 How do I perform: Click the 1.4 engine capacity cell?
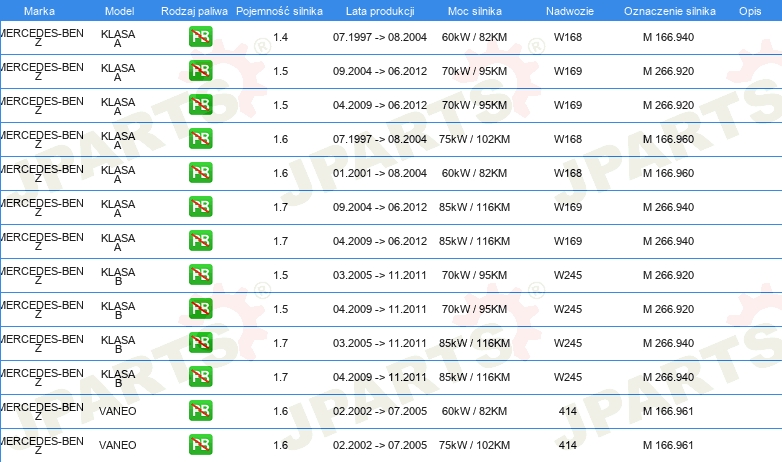(x=281, y=37)
